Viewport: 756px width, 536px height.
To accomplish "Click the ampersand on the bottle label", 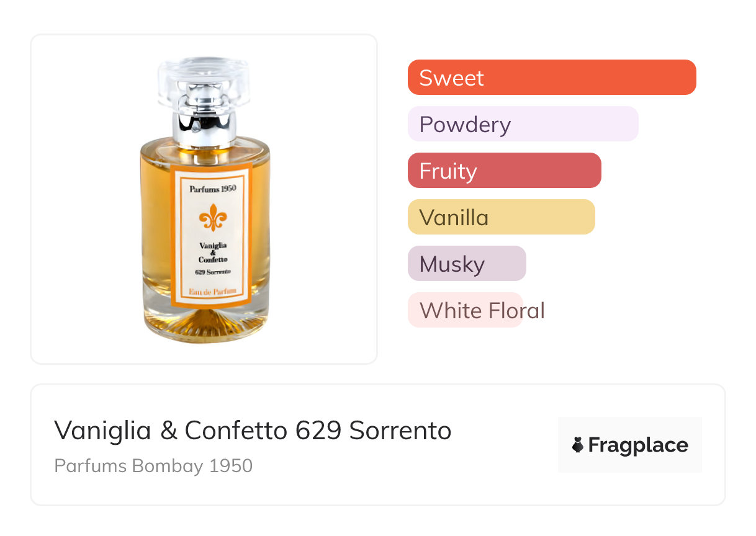I will [x=213, y=252].
